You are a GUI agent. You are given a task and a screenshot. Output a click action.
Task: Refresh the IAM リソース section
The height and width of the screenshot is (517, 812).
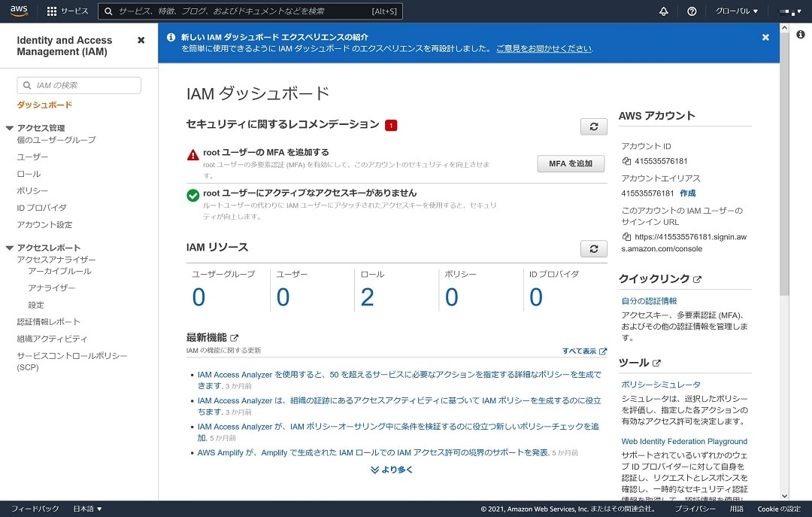(593, 249)
